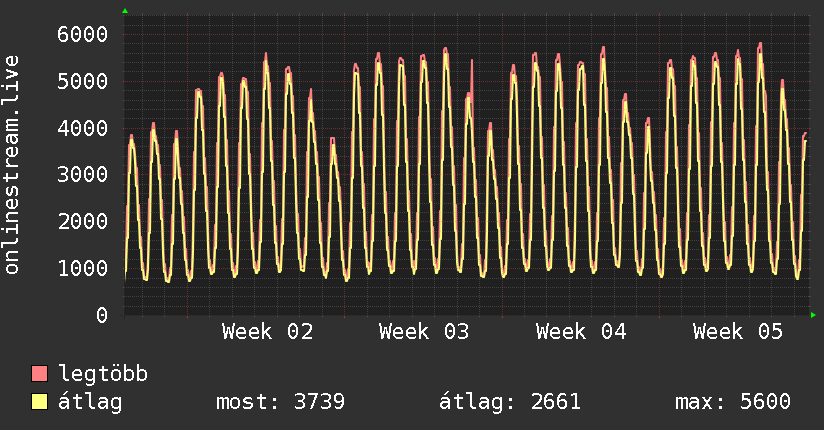Click the Week 03 axis label

(x=424, y=332)
